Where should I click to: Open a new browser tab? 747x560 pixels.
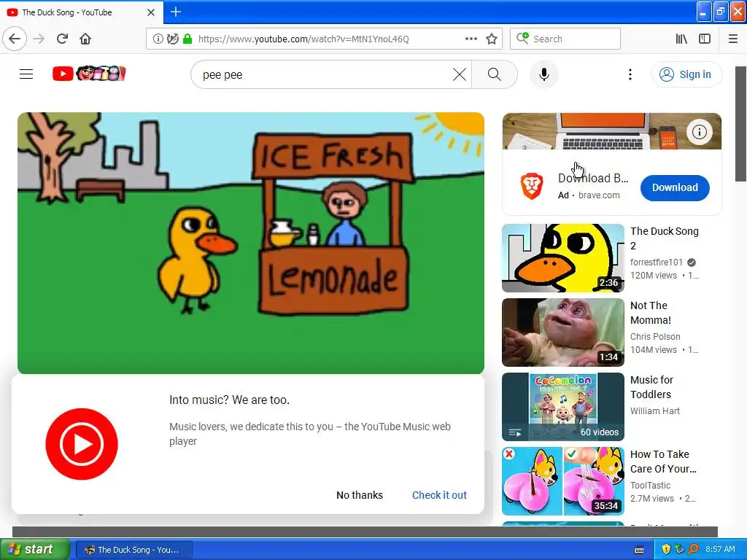click(x=175, y=12)
